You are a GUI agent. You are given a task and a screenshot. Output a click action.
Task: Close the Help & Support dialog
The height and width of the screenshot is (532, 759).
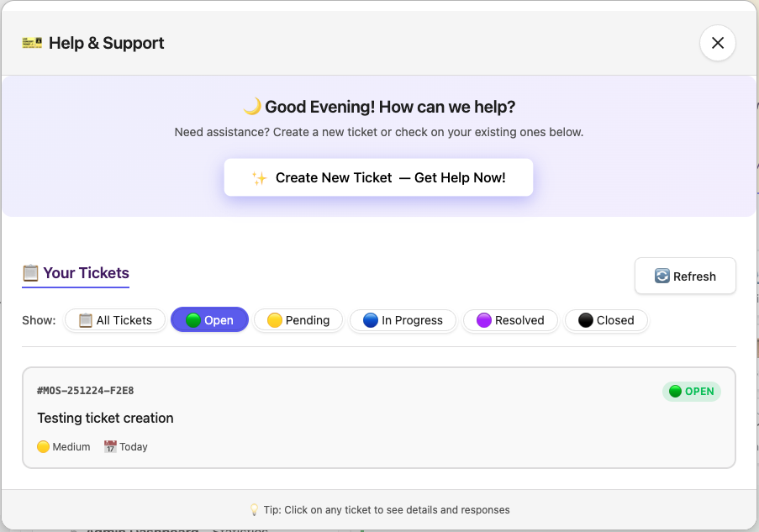tap(717, 43)
